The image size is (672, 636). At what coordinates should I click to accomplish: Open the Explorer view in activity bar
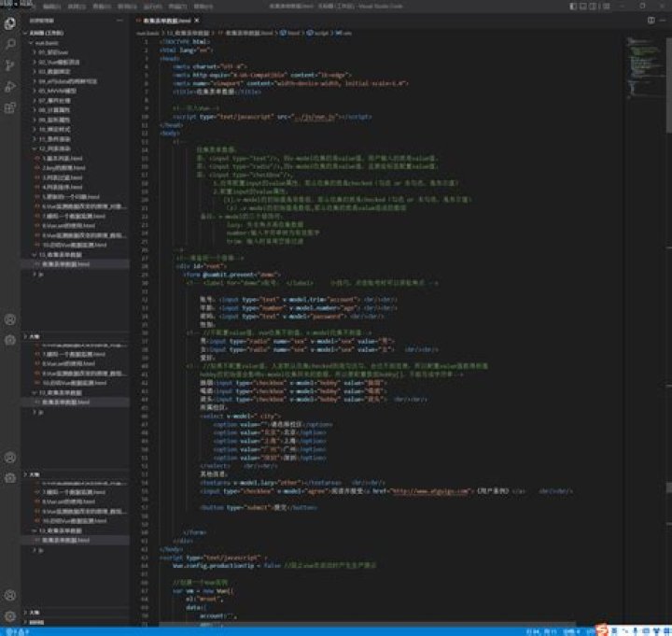[x=10, y=23]
